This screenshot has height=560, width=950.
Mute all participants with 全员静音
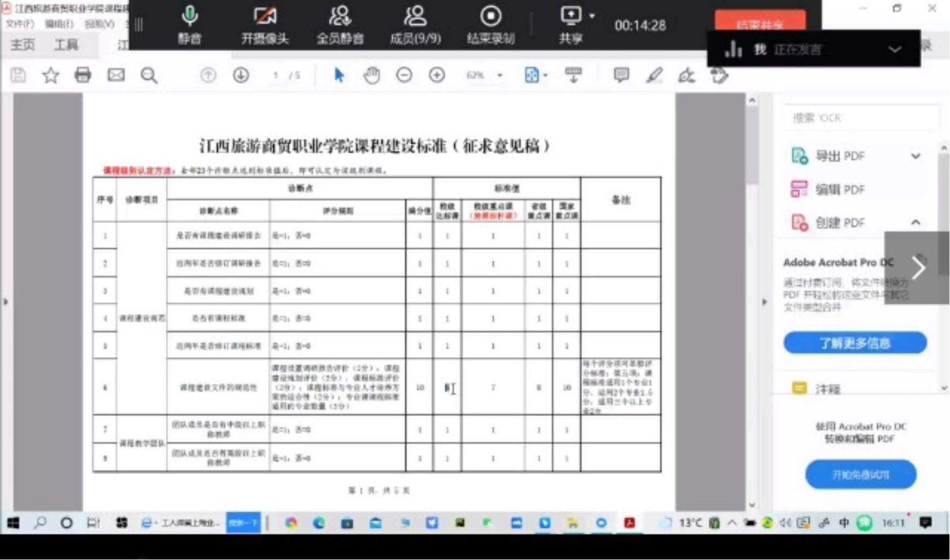(x=340, y=25)
